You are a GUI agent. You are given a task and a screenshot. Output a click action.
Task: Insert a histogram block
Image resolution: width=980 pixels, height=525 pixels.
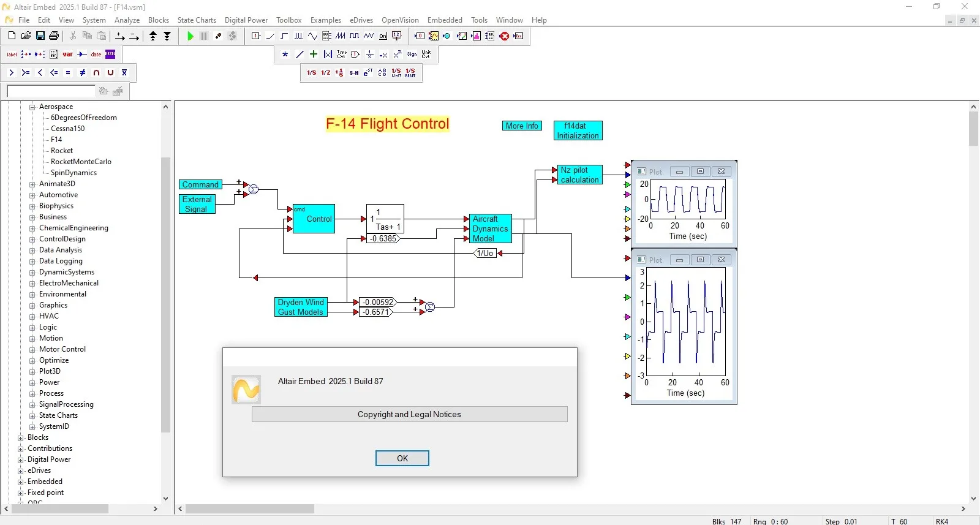point(476,36)
